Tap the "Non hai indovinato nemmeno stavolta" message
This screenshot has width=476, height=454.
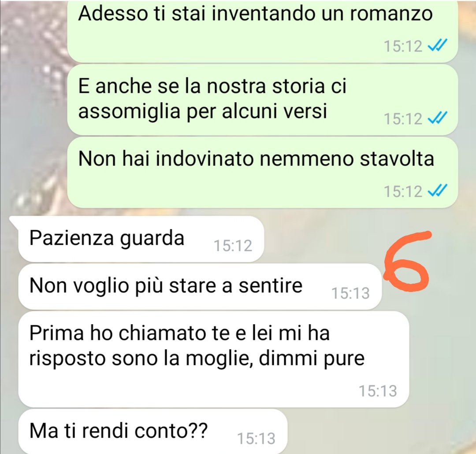pyautogui.click(x=262, y=172)
